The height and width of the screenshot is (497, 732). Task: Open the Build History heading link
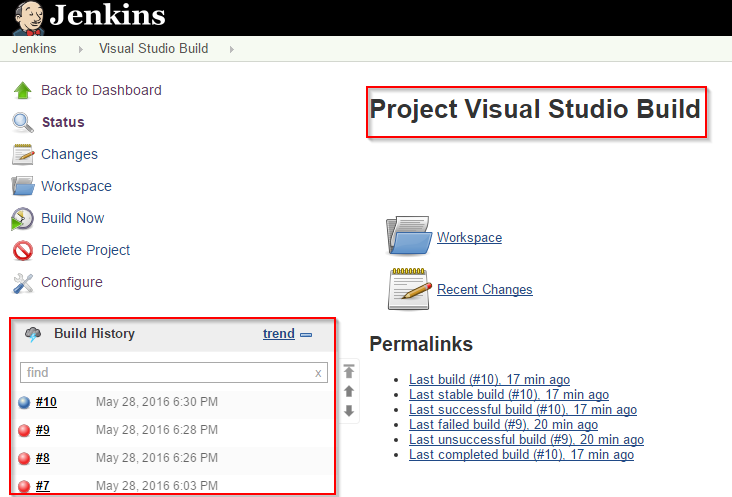(x=94, y=334)
